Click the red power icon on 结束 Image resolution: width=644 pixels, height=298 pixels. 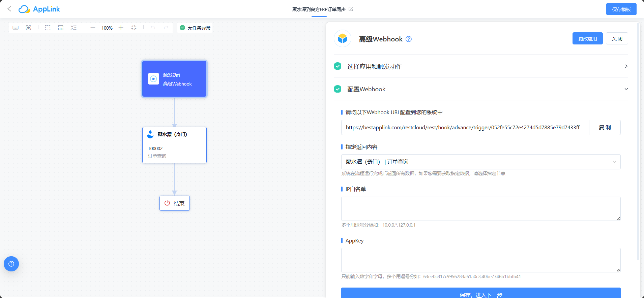pos(167,203)
